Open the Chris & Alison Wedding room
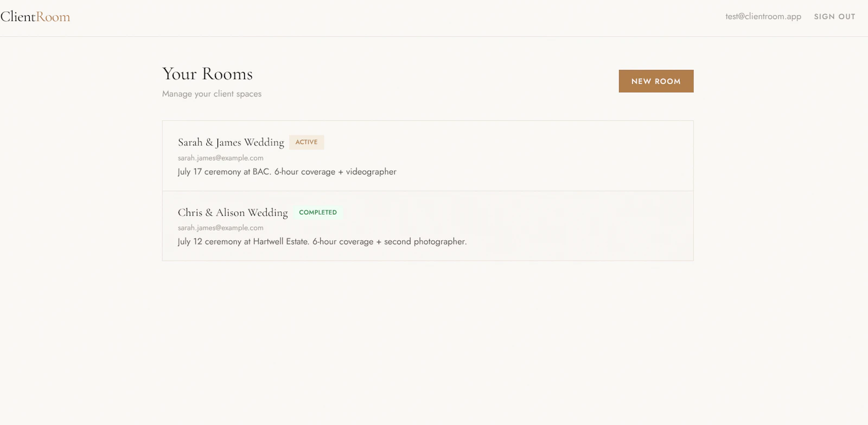 [x=427, y=226]
